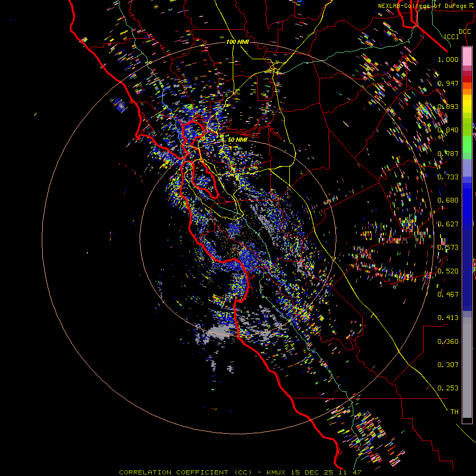Click the 0.627 scale value

pyautogui.click(x=448, y=224)
